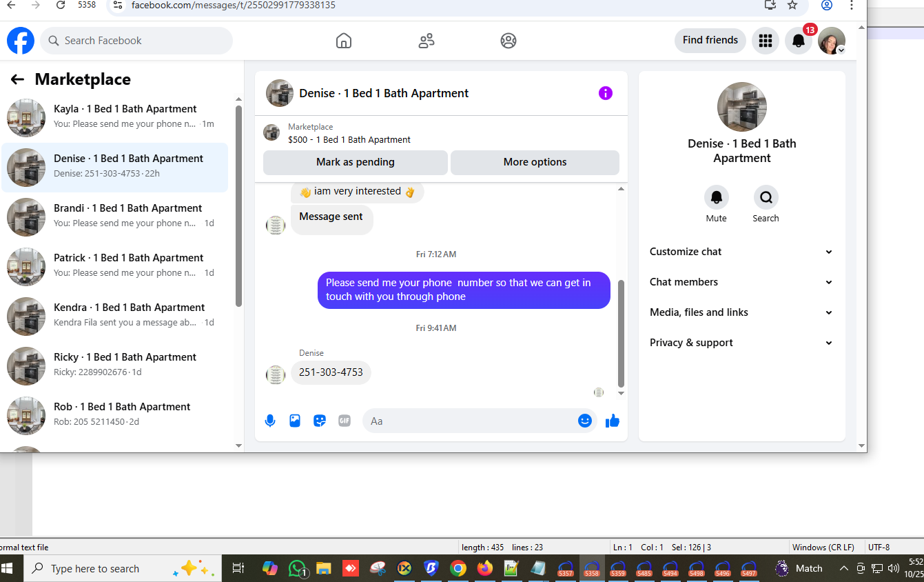This screenshot has height=582, width=924.
Task: Open conversation info purple icon
Action: click(606, 93)
